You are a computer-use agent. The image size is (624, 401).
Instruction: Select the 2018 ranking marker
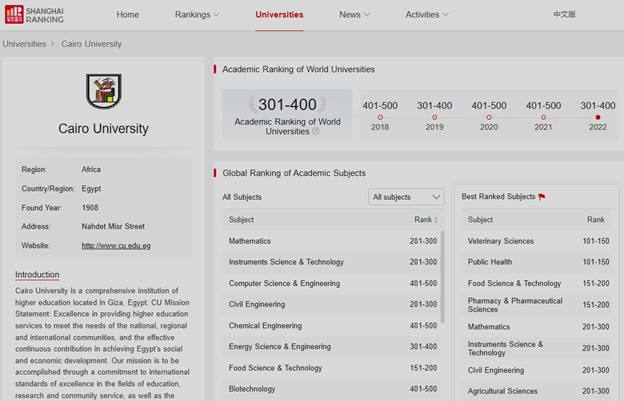pyautogui.click(x=380, y=117)
